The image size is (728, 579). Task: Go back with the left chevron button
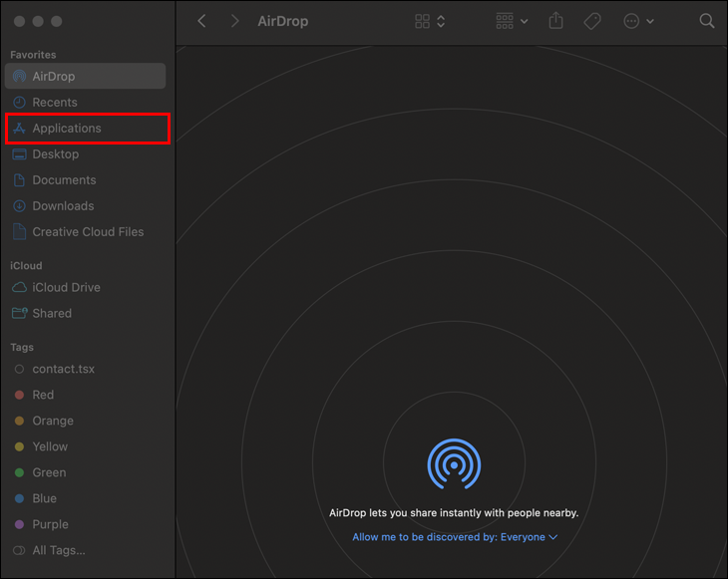(x=202, y=21)
